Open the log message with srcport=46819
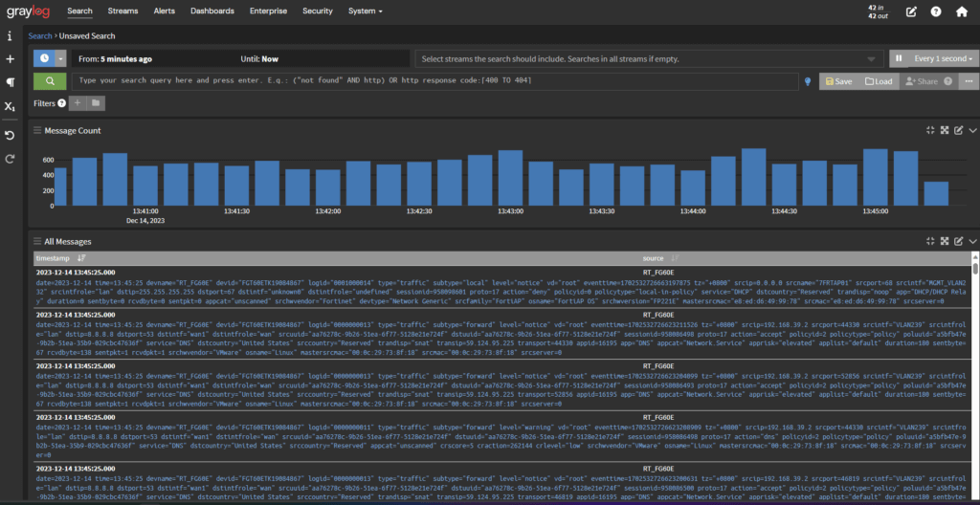 tap(503, 482)
